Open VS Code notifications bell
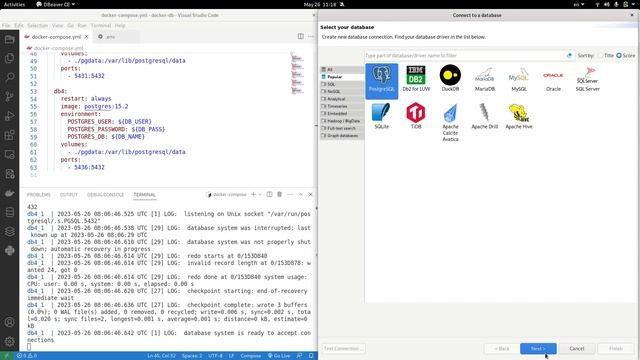 311,356
